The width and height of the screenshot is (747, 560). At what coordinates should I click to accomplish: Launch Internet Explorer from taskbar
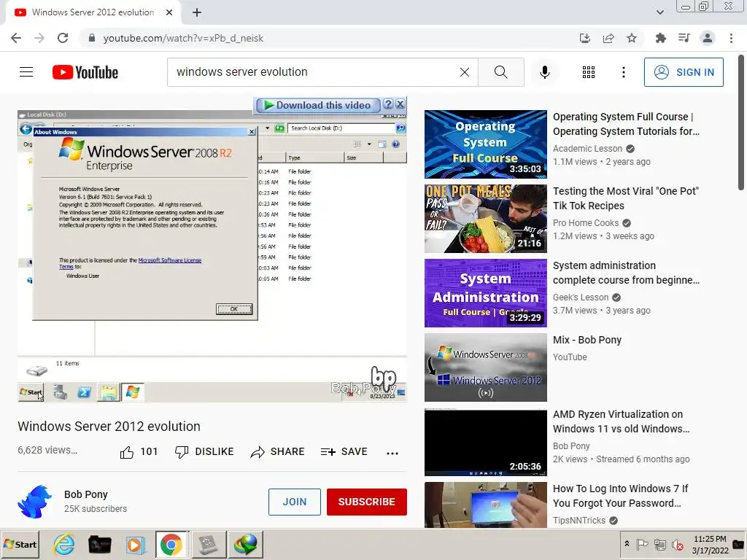click(x=64, y=544)
